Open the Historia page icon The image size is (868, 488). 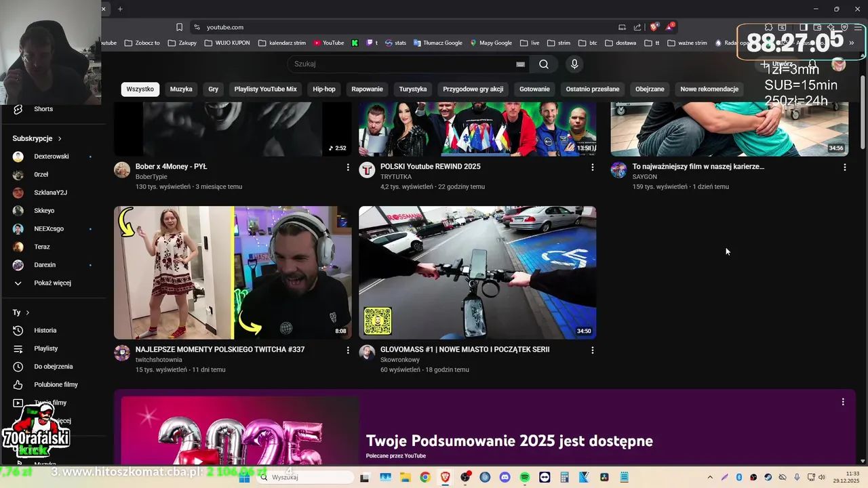click(18, 330)
